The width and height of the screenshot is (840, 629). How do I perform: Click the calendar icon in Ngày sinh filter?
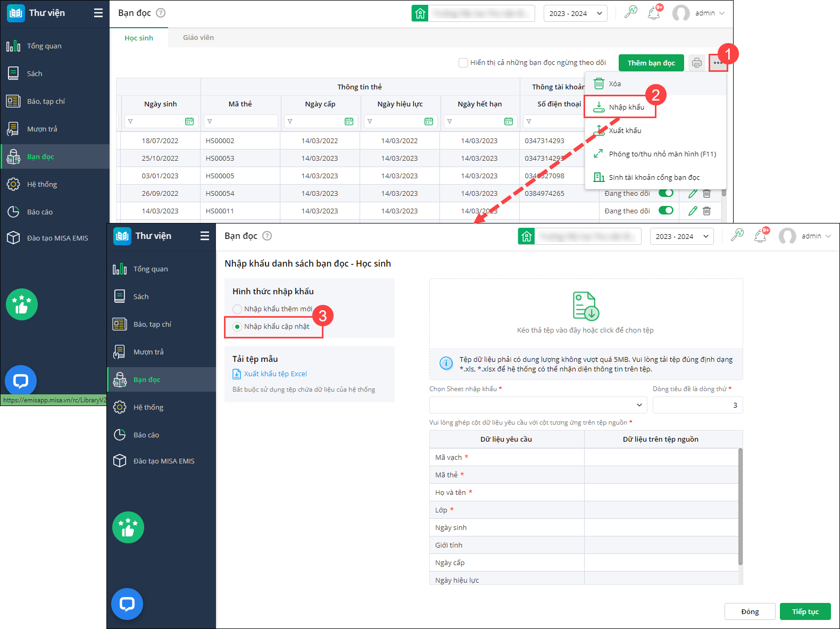point(189,121)
